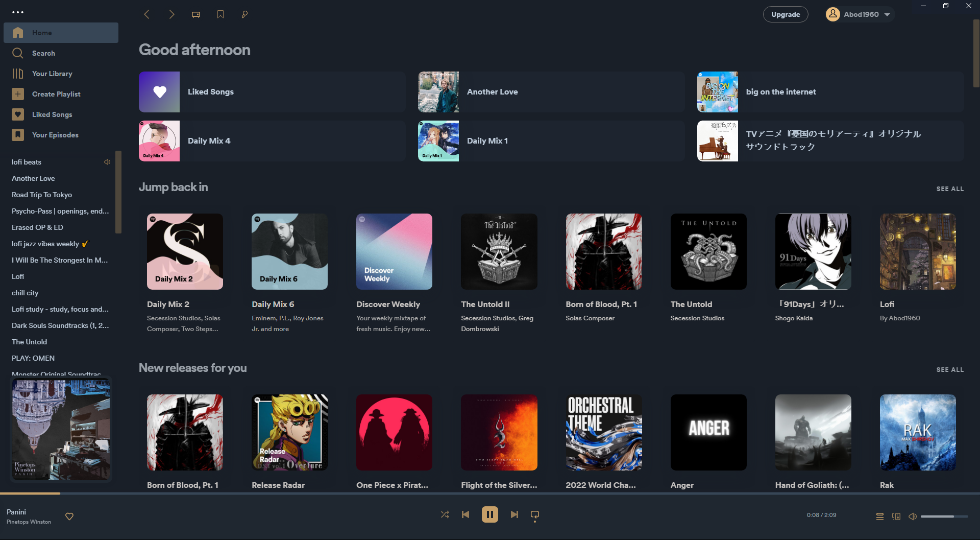
Task: Open Orchestral Theme album cover
Action: (x=604, y=432)
